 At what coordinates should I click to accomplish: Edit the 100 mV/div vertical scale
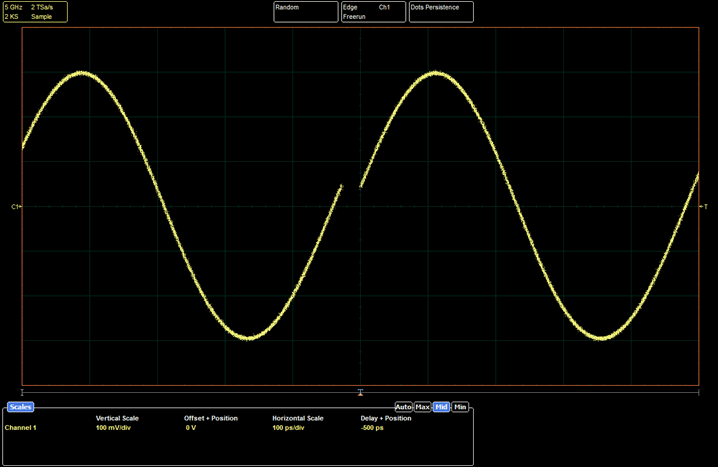[113, 428]
